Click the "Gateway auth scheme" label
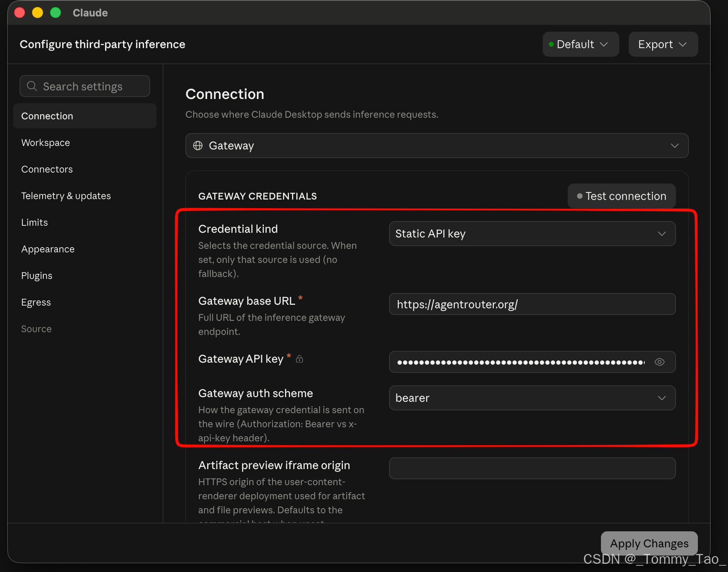 [256, 393]
